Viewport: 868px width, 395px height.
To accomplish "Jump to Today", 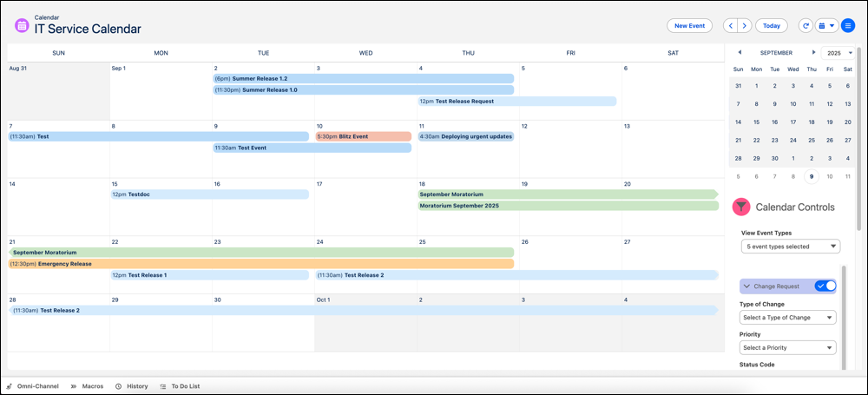I will [x=771, y=25].
